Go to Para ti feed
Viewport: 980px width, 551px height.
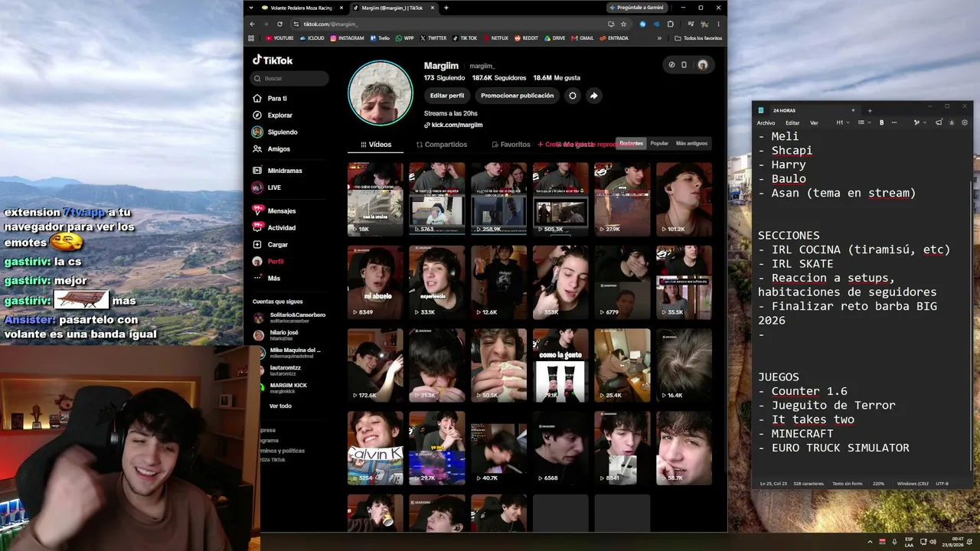[277, 98]
